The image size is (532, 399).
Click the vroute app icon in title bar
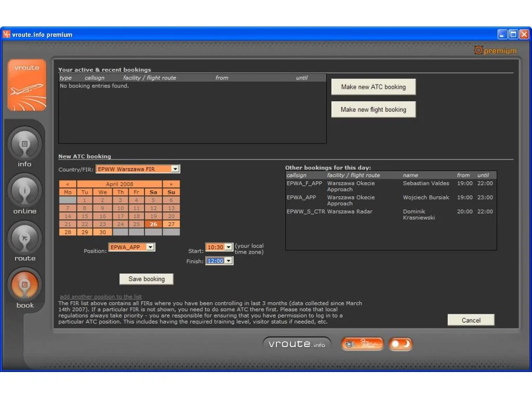(6, 34)
